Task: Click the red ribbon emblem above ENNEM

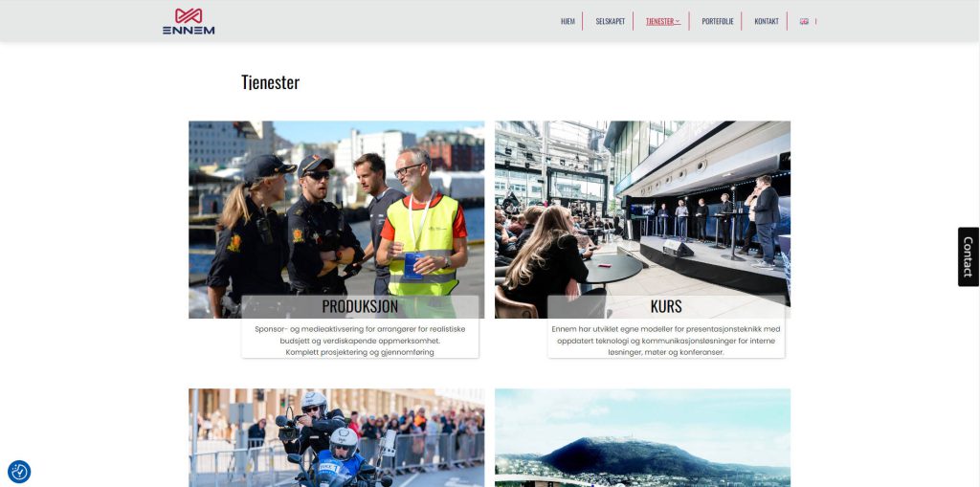Action: click(189, 15)
